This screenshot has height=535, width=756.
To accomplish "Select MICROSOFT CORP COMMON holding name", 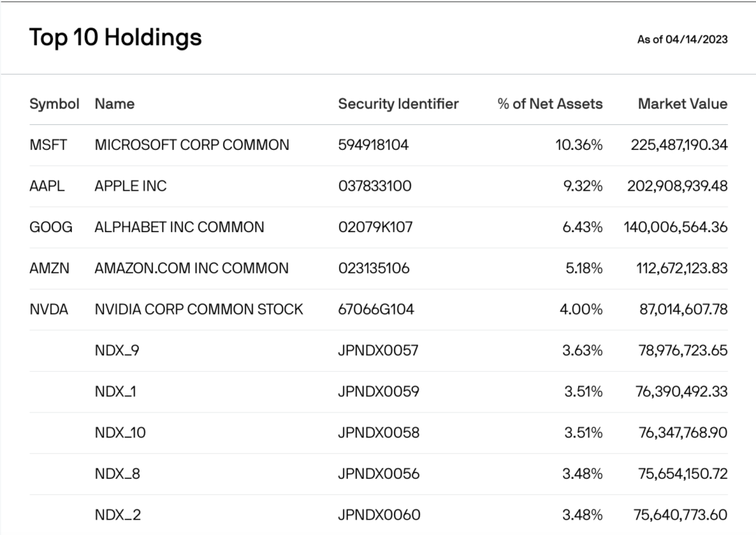I will [x=192, y=145].
